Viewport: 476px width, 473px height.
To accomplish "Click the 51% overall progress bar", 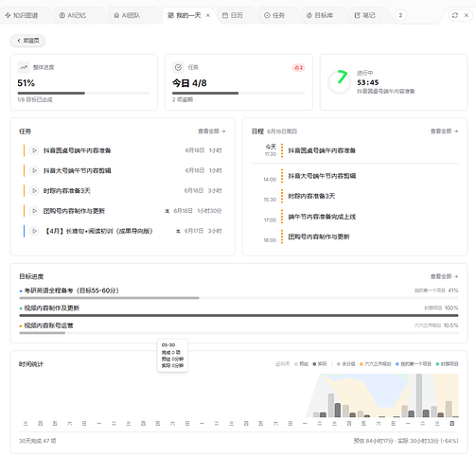I will point(83,93).
